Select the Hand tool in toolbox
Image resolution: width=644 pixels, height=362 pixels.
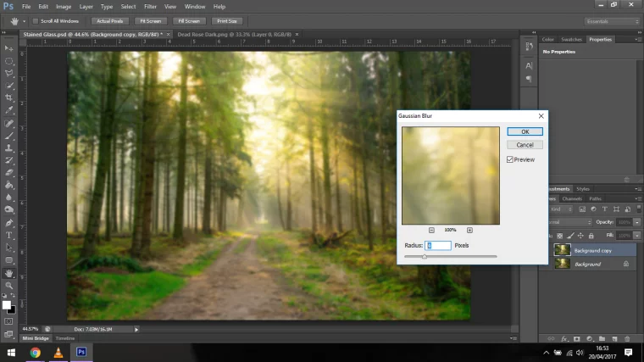8,273
